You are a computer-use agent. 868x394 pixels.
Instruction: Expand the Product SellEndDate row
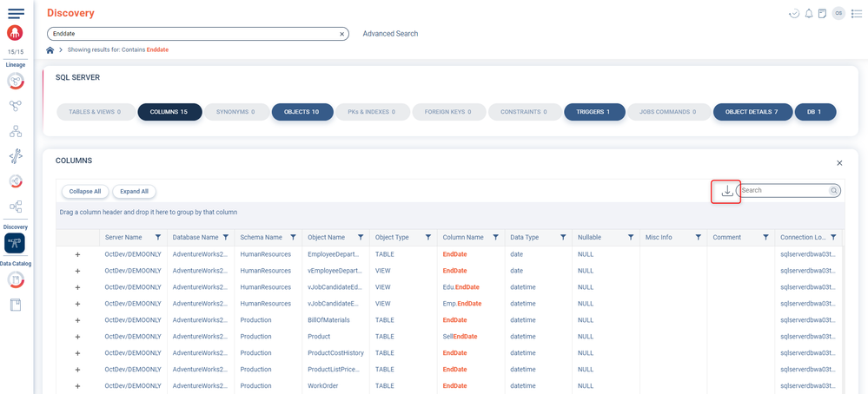coord(77,337)
